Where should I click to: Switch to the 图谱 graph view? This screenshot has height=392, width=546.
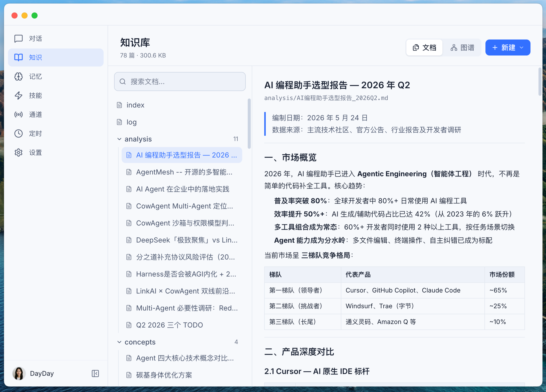pyautogui.click(x=462, y=47)
